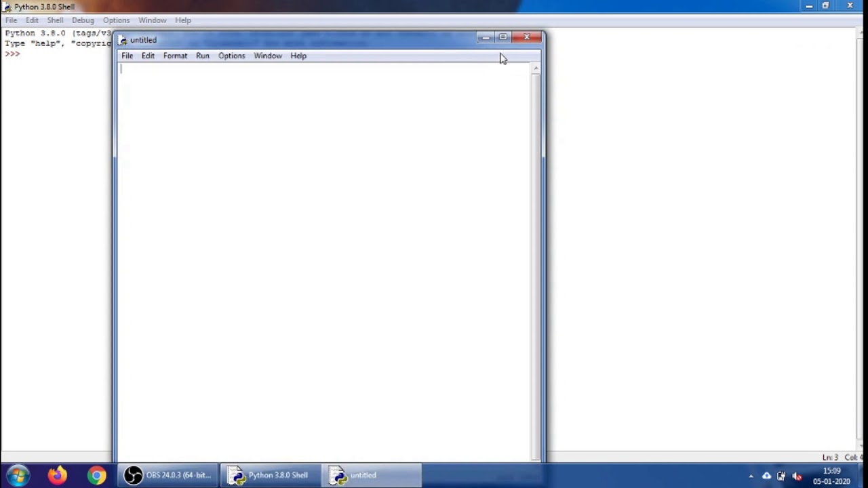Launch Google Chrome from the taskbar

96,475
